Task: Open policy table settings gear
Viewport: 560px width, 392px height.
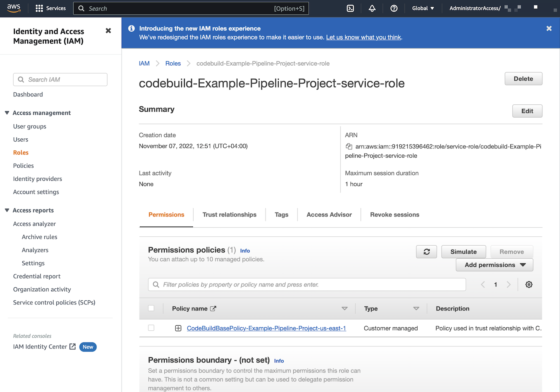Action: point(529,284)
